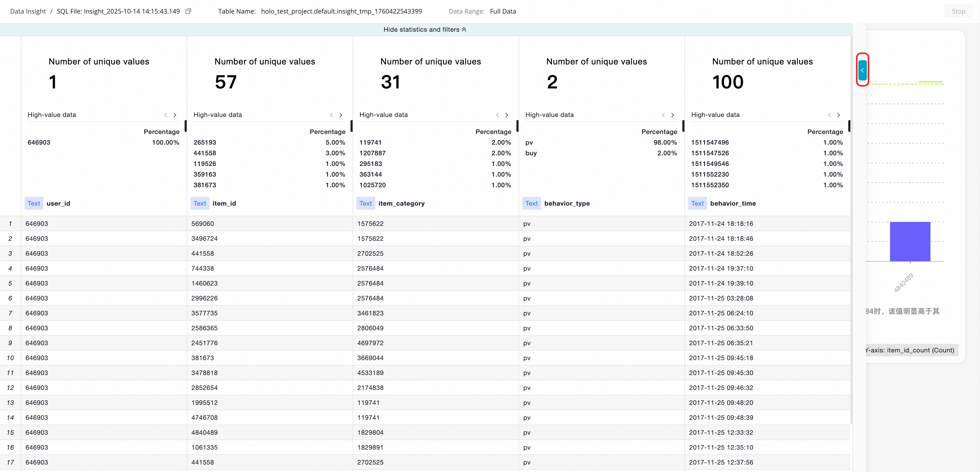Previous page of item_id high-value data

pyautogui.click(x=331, y=115)
